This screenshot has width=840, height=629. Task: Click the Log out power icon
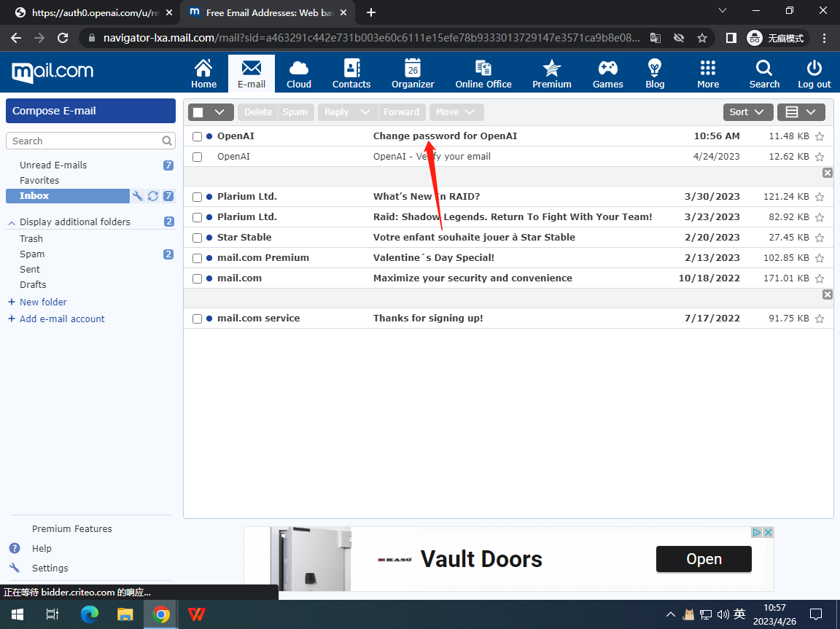[x=814, y=69]
